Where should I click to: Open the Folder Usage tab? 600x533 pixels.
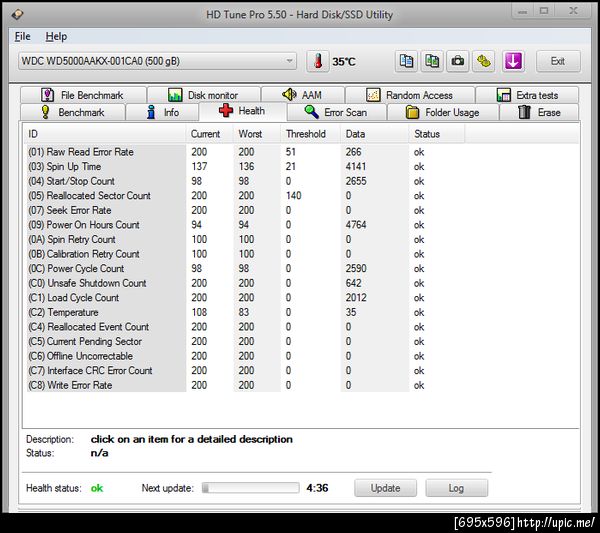click(x=443, y=112)
